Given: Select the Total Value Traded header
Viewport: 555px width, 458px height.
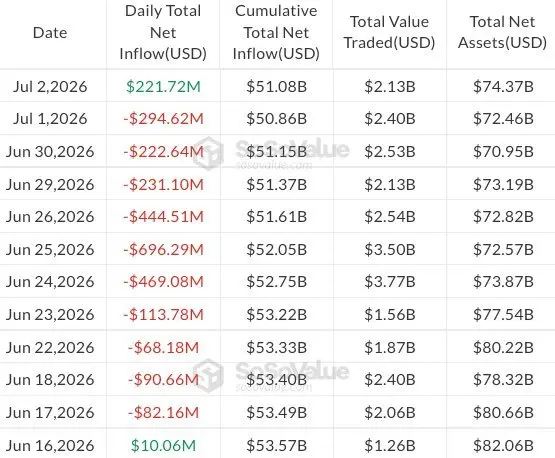Looking at the screenshot, I should [389, 33].
